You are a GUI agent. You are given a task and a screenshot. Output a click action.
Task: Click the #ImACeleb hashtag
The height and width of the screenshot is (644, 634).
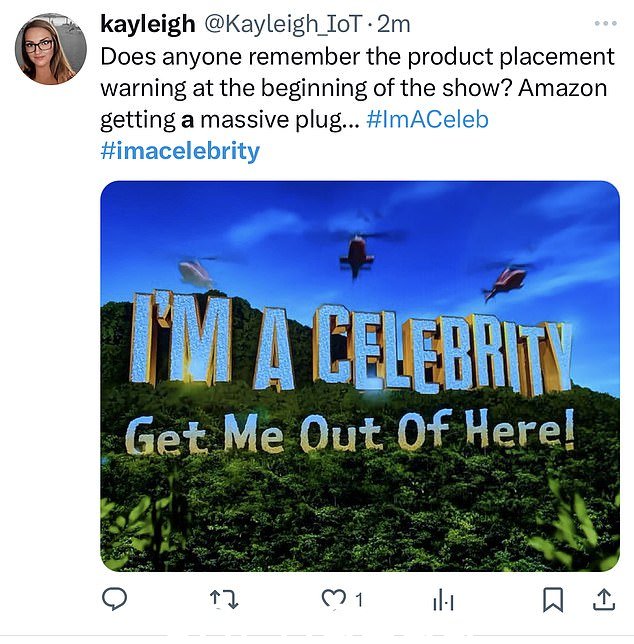pos(427,120)
